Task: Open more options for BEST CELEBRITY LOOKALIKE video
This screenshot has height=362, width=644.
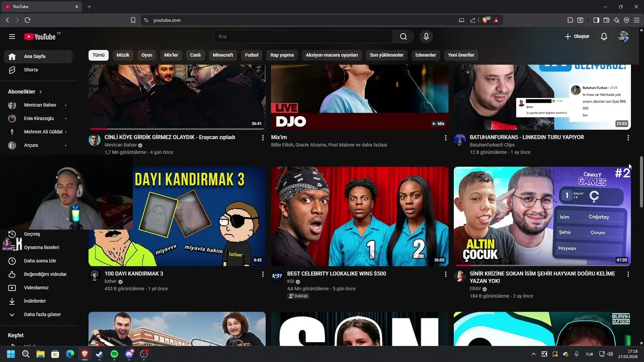Action: click(x=445, y=275)
